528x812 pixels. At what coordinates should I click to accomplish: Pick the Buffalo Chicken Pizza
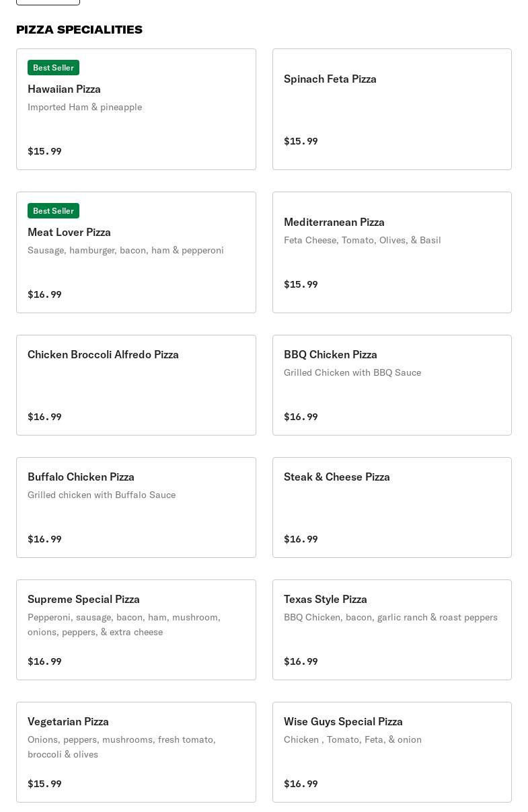click(136, 507)
